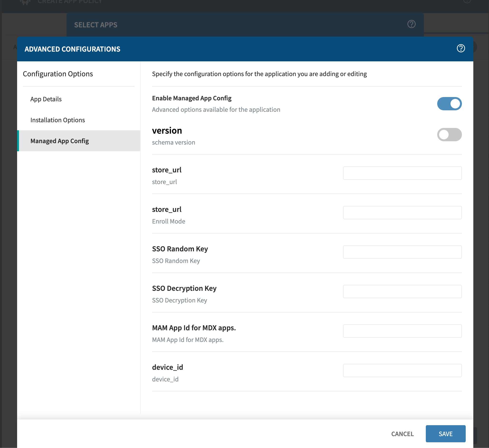Open the App Details section
The width and height of the screenshot is (489, 448).
[x=46, y=99]
